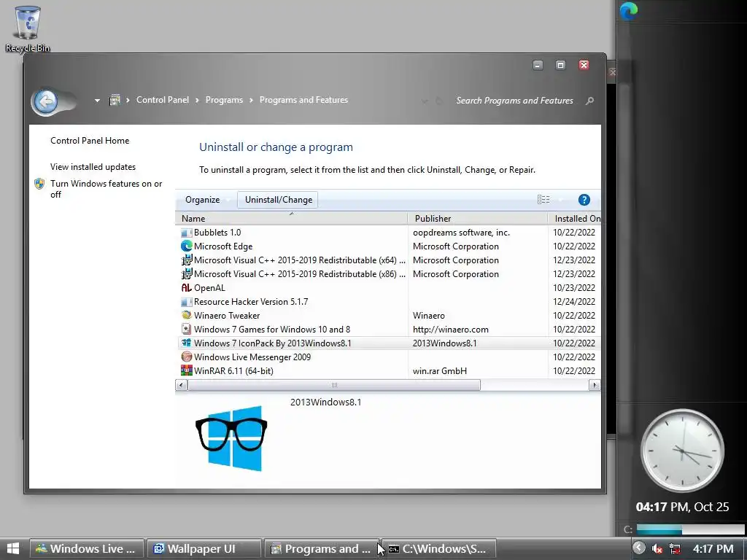Open the Windows Start button
Image resolution: width=747 pixels, height=560 pixels.
click(13, 548)
